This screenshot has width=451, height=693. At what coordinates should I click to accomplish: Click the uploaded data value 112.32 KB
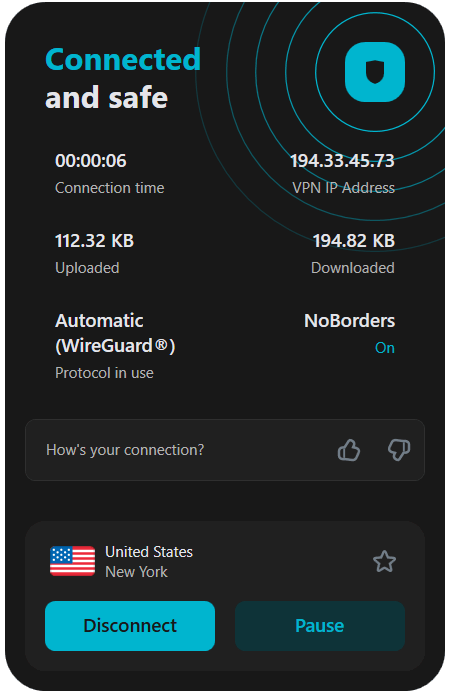point(95,241)
